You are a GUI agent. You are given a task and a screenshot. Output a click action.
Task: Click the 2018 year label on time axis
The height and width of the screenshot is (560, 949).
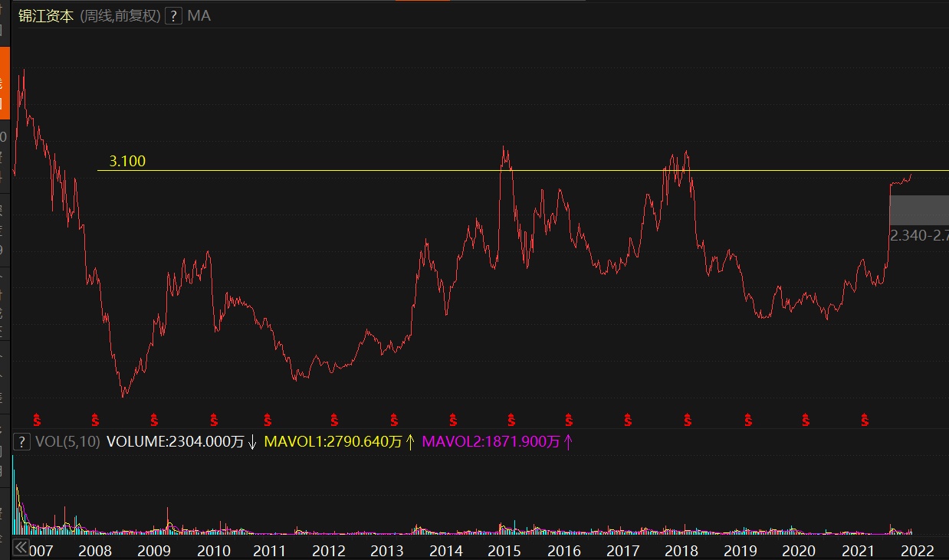click(x=681, y=550)
